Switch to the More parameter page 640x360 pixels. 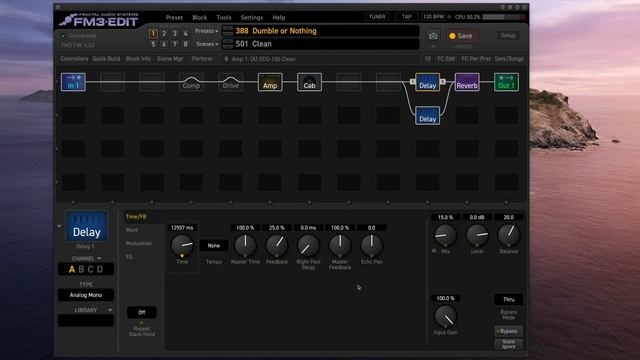tap(132, 230)
